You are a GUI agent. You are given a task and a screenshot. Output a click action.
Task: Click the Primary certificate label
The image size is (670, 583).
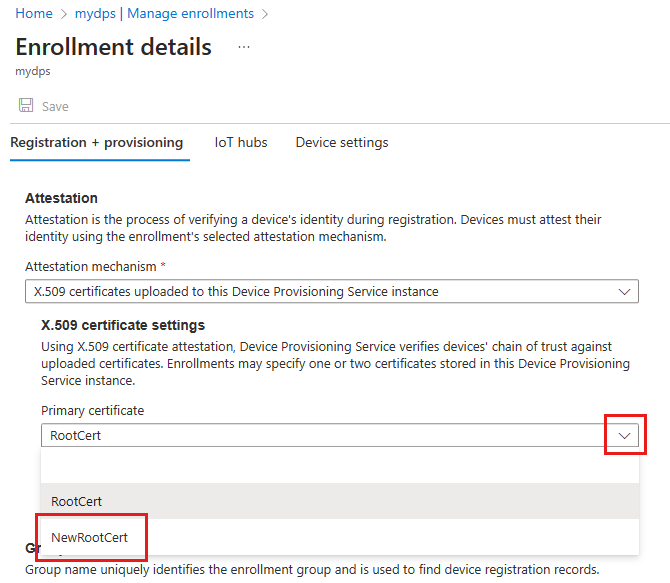coord(92,411)
